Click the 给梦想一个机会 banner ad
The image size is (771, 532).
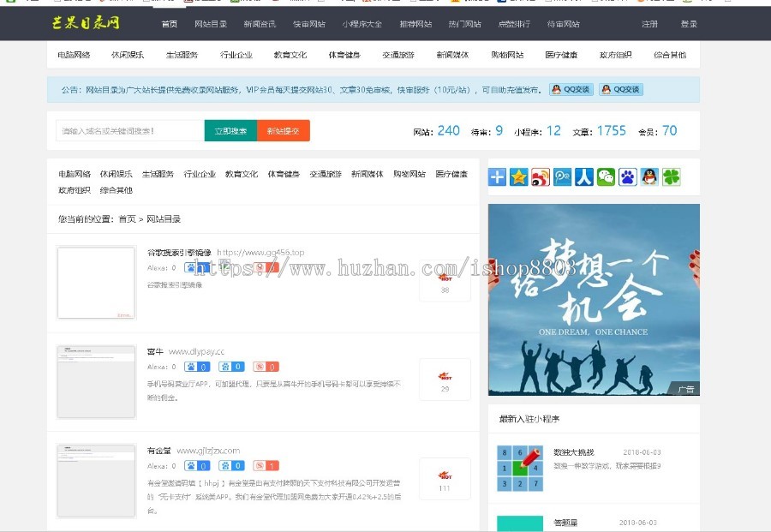(593, 300)
